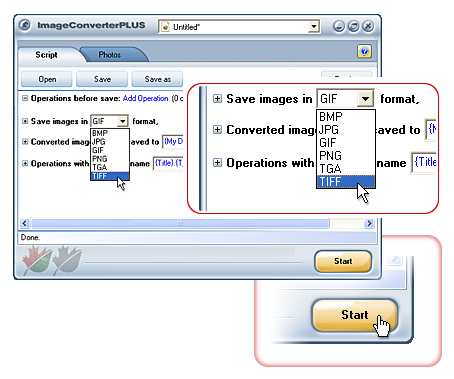Open the GIF format combo box, main window
This screenshot has width=454, height=379.
click(109, 121)
